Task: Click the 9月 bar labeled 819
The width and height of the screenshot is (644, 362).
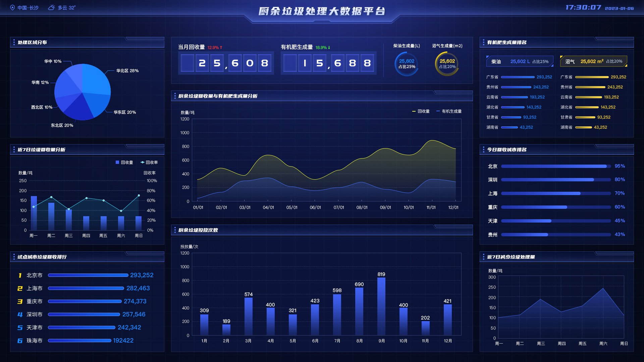Action: tap(381, 306)
